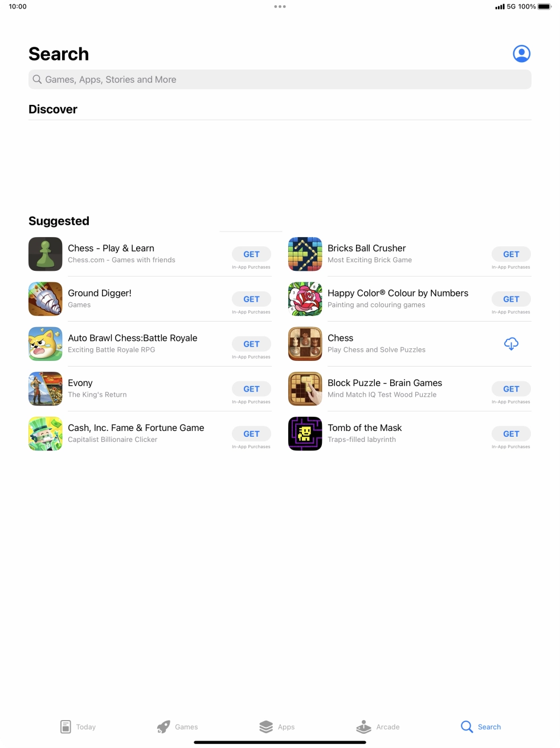Open the Auto Brawl Chess app icon
This screenshot has height=748, width=560.
coord(46,344)
